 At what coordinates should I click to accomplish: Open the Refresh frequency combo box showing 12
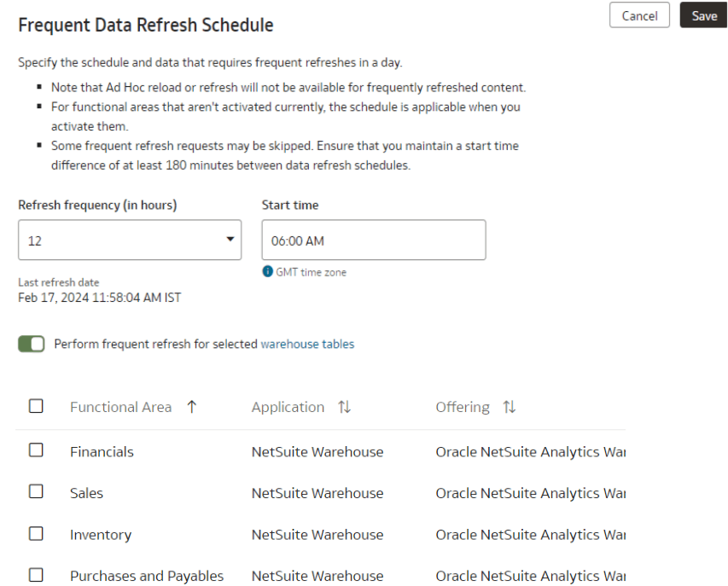(x=130, y=240)
